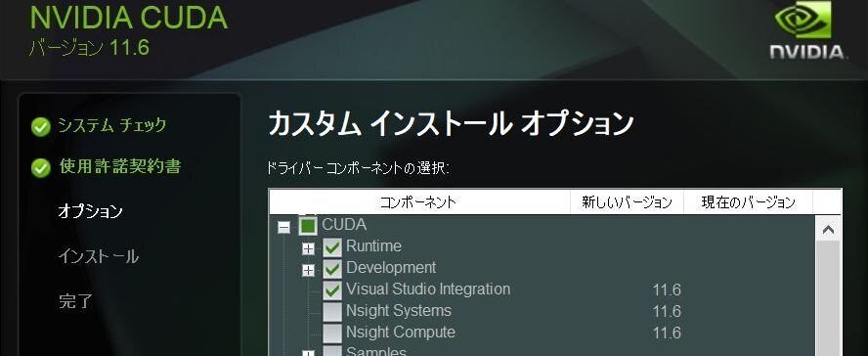The width and height of the screenshot is (868, 356).
Task: Click the CUDA tree label
Action: [x=344, y=225]
